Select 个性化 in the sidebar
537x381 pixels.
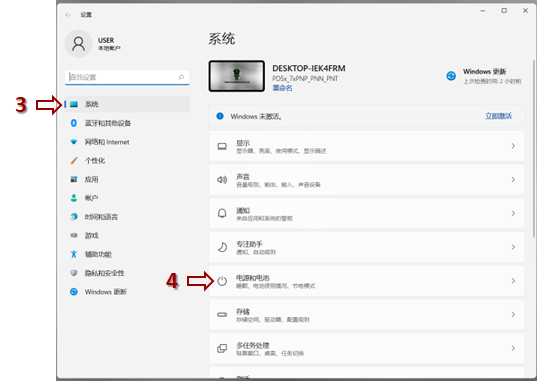click(x=95, y=161)
